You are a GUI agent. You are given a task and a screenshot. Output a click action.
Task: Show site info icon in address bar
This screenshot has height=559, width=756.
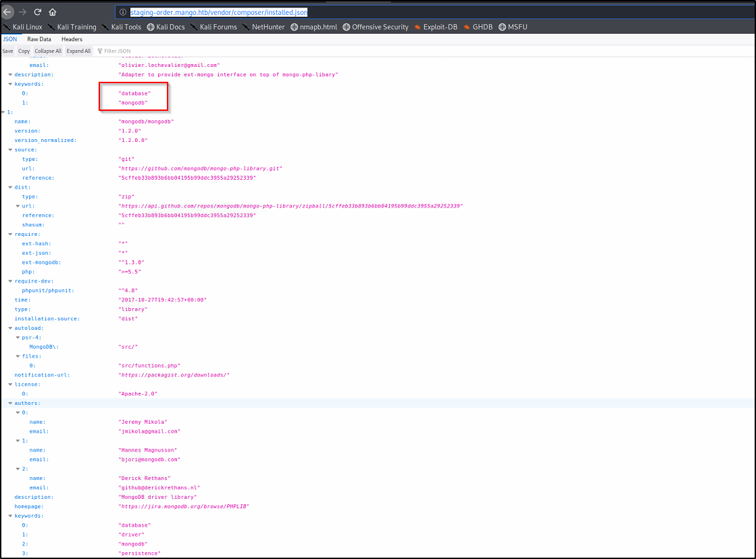coord(123,12)
